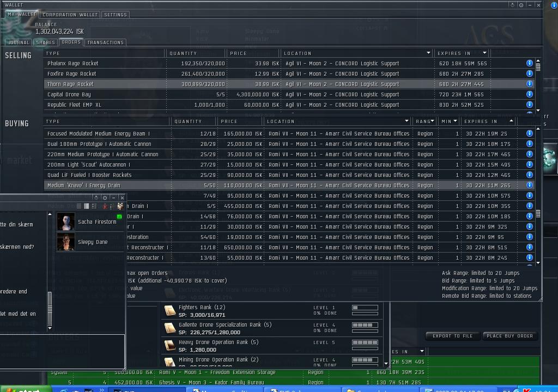Show info for Thorn Rage Rocket sell order
The height and width of the screenshot is (392, 558).
coord(530,84)
